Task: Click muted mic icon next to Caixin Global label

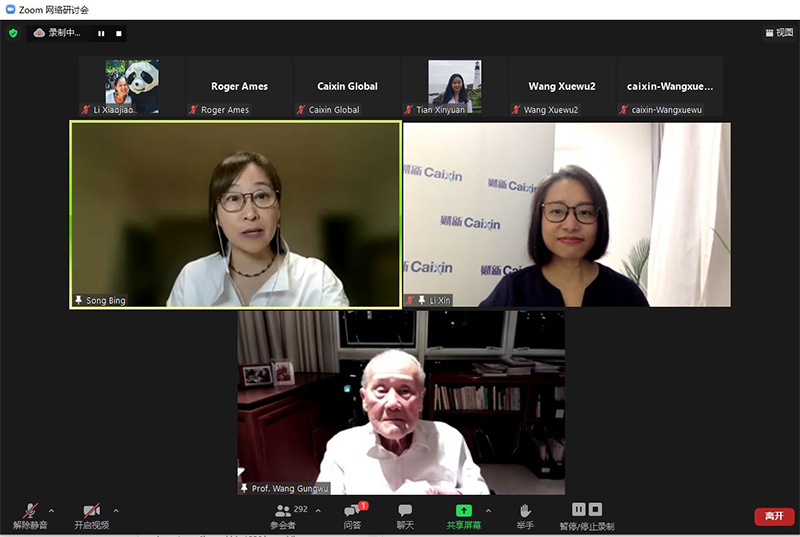Action: click(x=301, y=110)
